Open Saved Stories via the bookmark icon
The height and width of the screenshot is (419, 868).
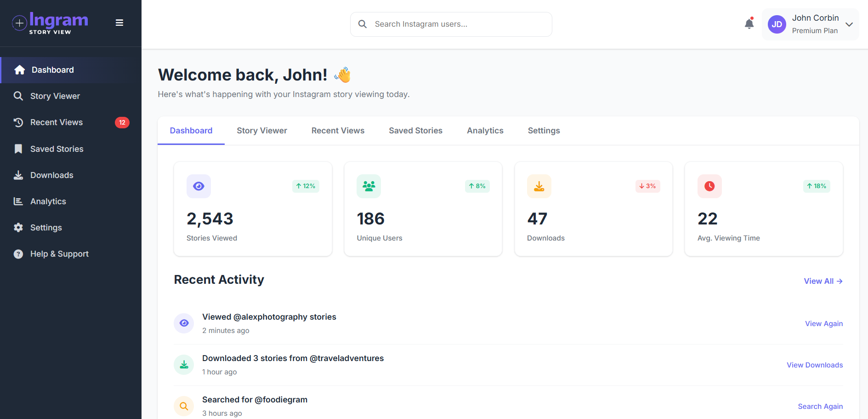(x=18, y=149)
